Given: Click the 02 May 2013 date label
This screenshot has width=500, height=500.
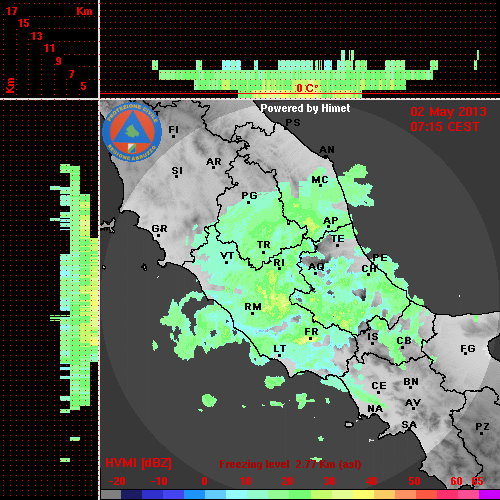Looking at the screenshot, I should point(448,112).
